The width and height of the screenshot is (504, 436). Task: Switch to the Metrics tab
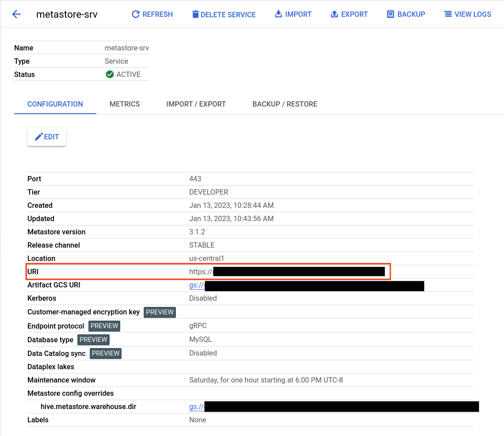coord(124,104)
